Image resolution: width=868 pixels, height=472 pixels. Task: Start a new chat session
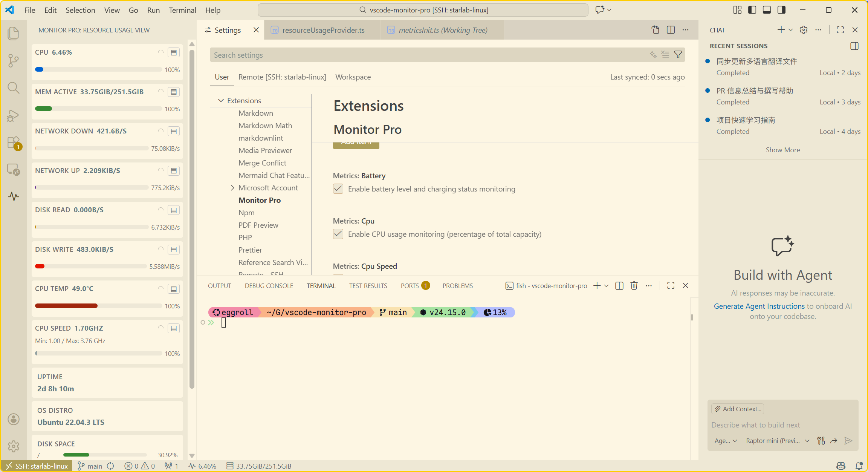coord(781,30)
